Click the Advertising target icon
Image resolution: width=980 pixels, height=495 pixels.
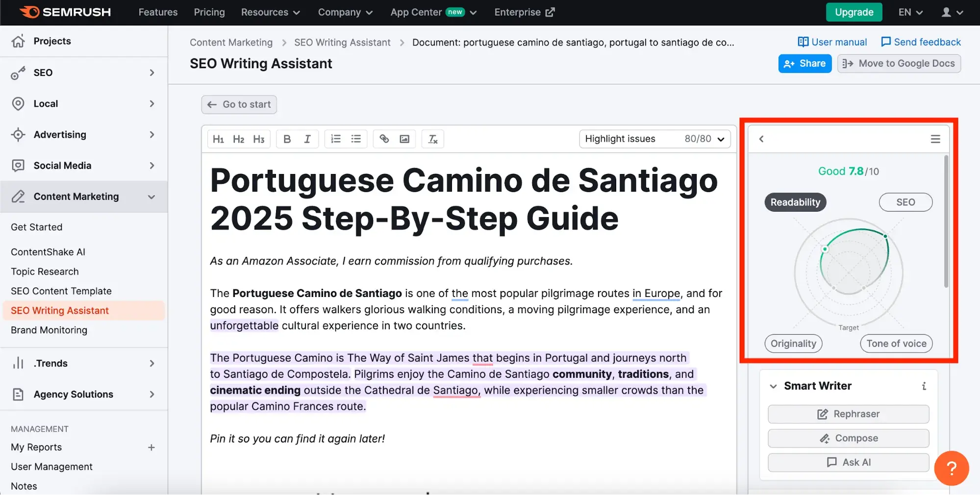click(x=18, y=135)
